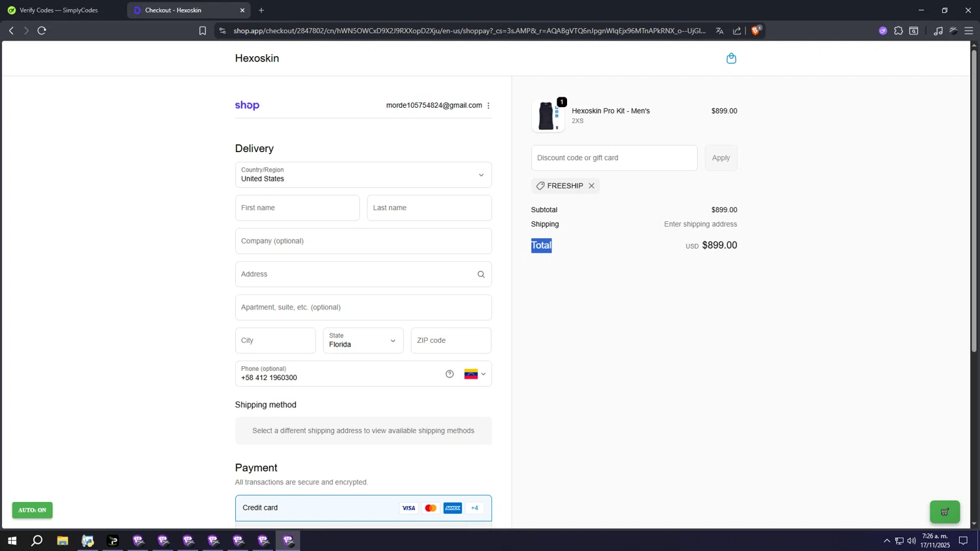The image size is (980, 551).
Task: Toggle the AUTO: ON button
Action: tap(32, 511)
